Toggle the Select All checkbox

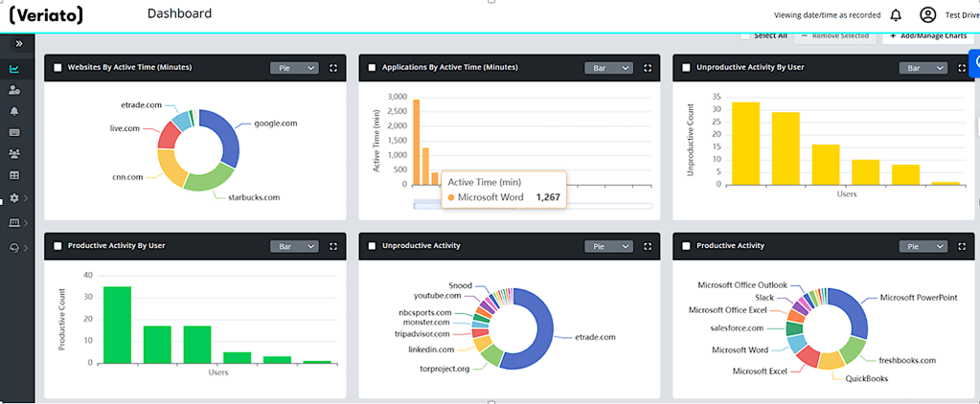click(745, 36)
